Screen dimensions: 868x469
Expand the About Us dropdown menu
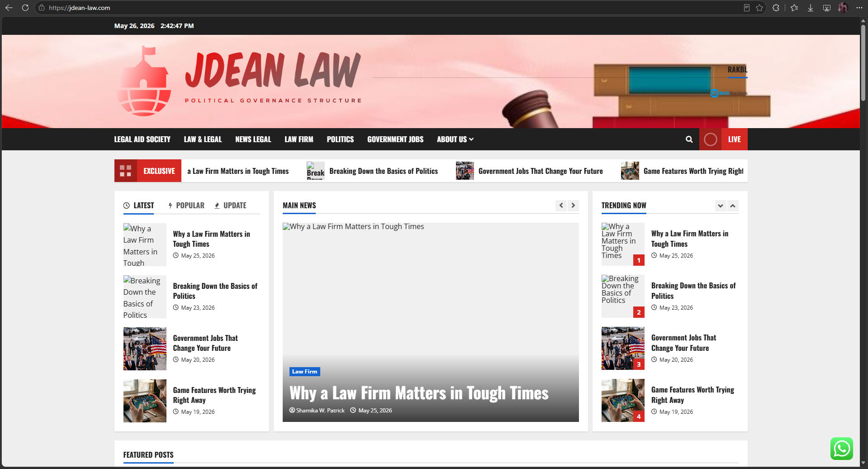pyautogui.click(x=455, y=139)
